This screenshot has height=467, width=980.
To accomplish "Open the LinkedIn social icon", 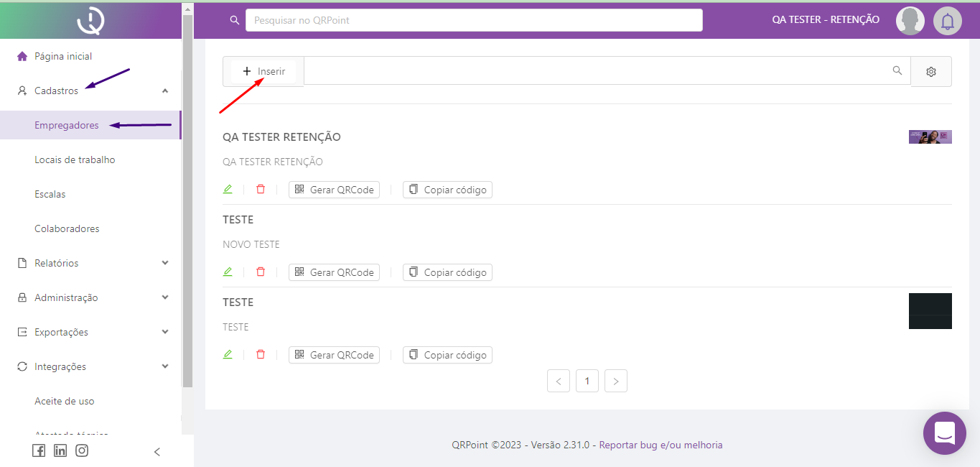I will pos(60,451).
